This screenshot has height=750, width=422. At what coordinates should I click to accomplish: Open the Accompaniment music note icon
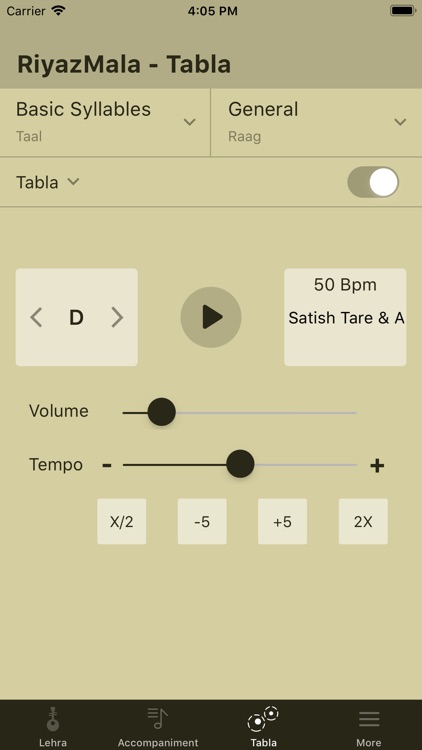158,718
